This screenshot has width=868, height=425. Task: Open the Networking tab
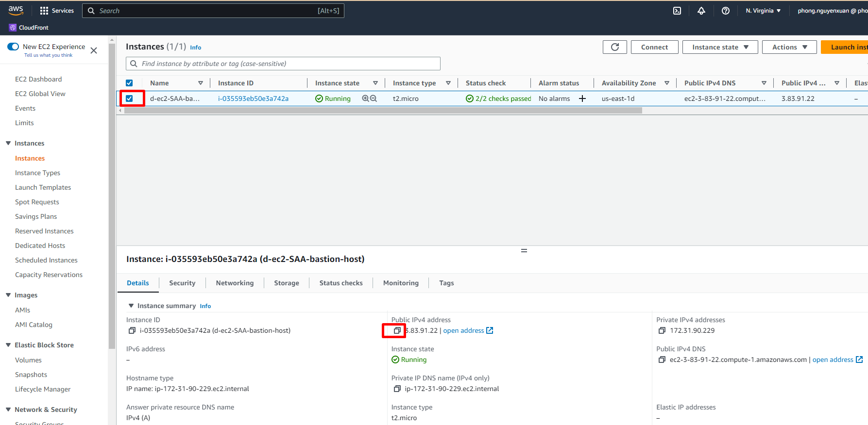point(235,283)
